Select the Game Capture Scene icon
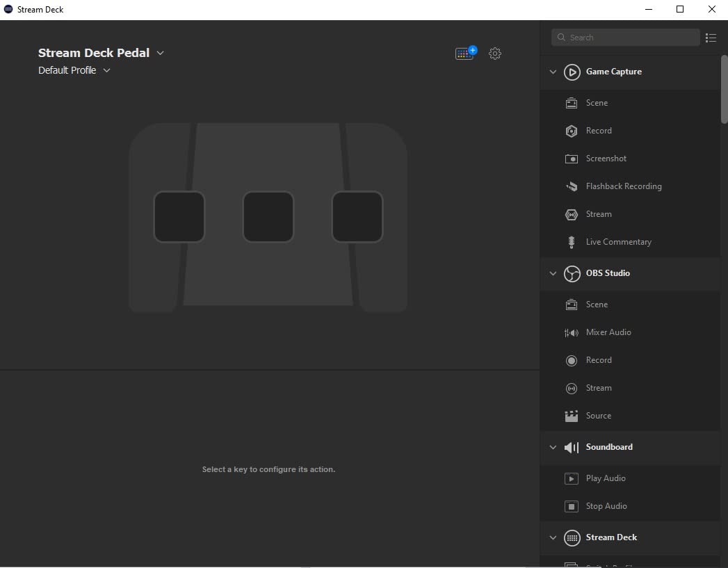Screen dimensions: 728x568 click(x=571, y=103)
